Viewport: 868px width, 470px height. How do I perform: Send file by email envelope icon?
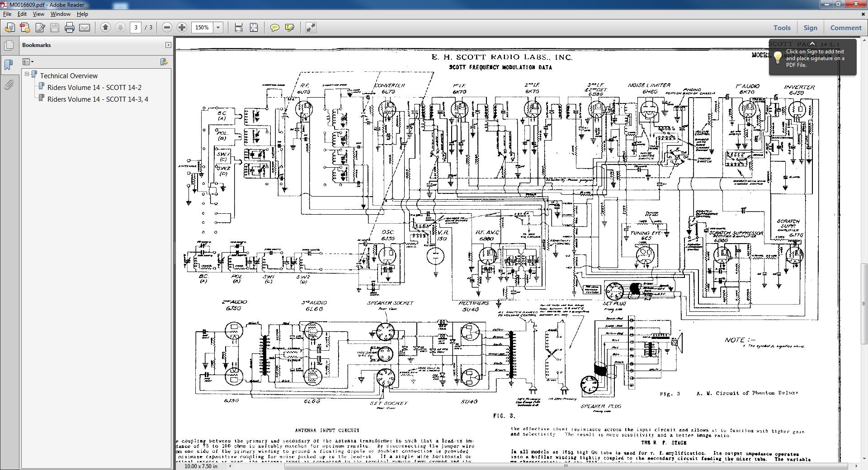tap(85, 28)
